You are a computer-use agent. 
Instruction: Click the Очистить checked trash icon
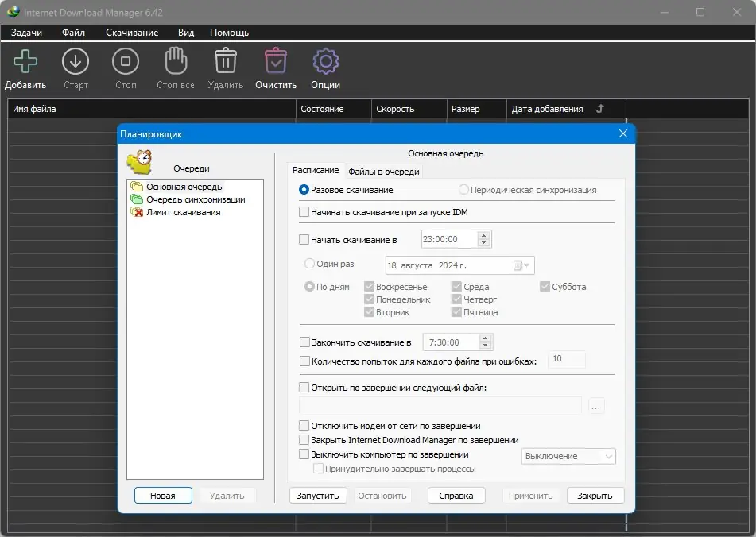(276, 60)
